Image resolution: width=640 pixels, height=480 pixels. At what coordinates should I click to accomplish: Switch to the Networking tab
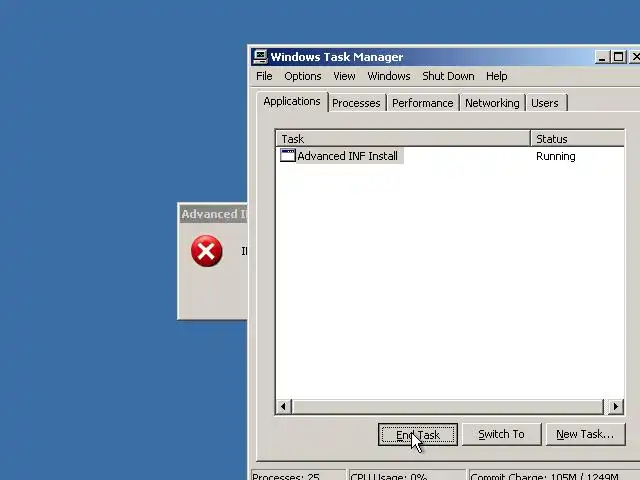click(x=492, y=103)
